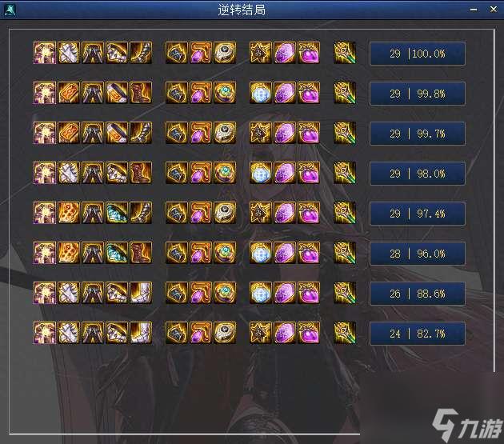Choose the white boots icon in seventh row

tap(141, 293)
